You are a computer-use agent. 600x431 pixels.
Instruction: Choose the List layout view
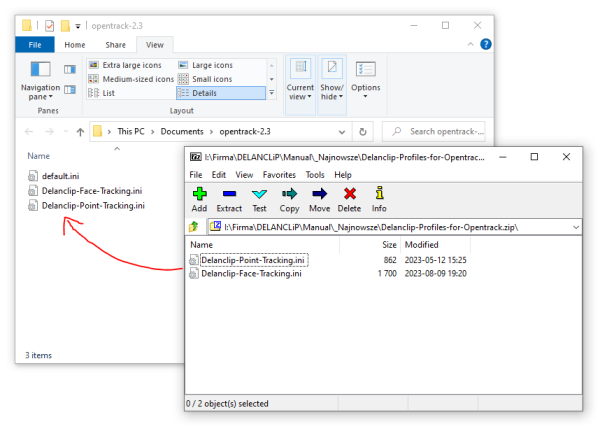tap(108, 93)
